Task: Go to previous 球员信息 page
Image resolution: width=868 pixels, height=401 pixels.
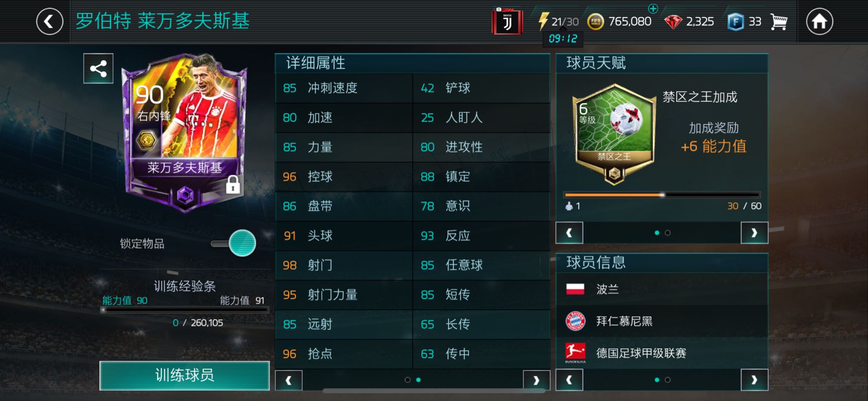Action: point(569,380)
